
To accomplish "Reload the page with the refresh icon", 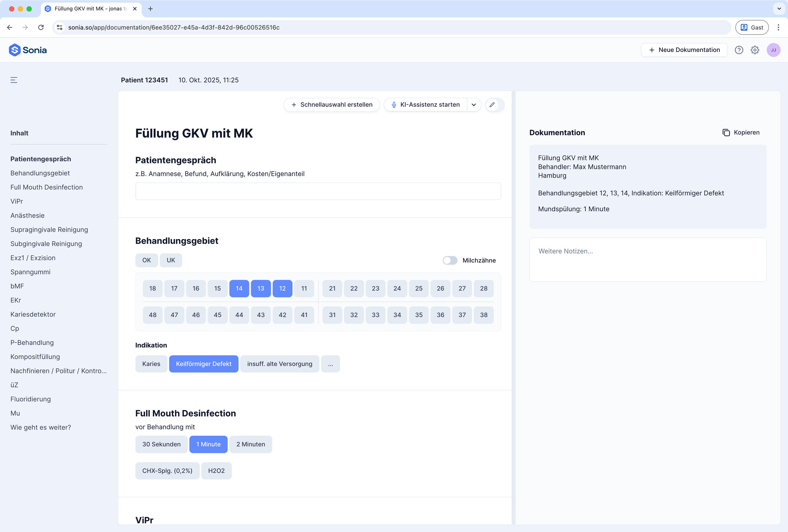I will click(x=41, y=27).
